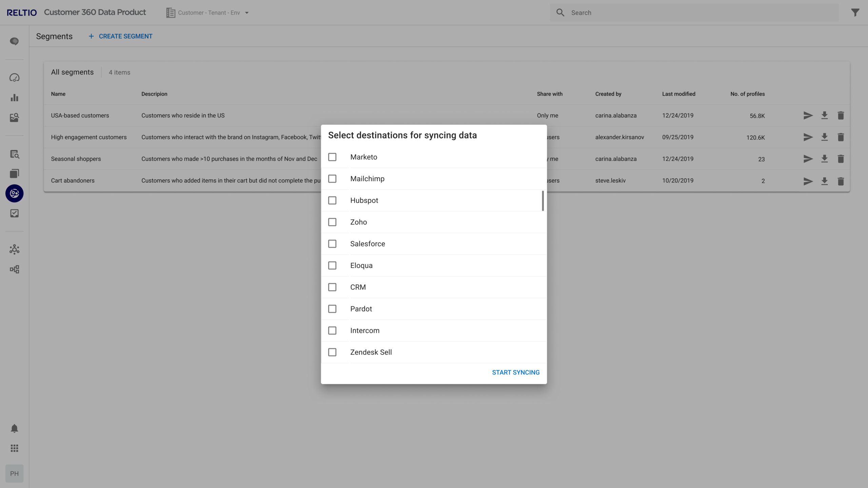
Task: Send the USA-based customers segment
Action: point(808,116)
